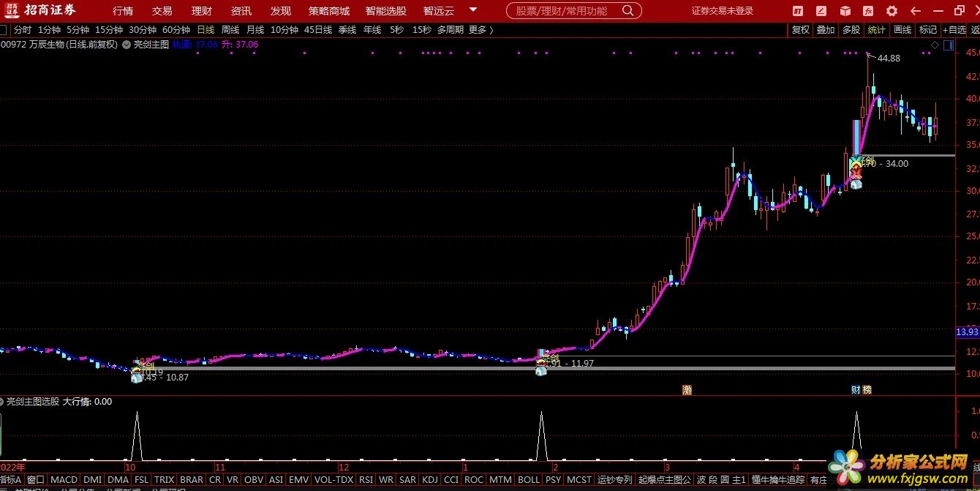Click the back arrow icon in title bar

(915, 11)
